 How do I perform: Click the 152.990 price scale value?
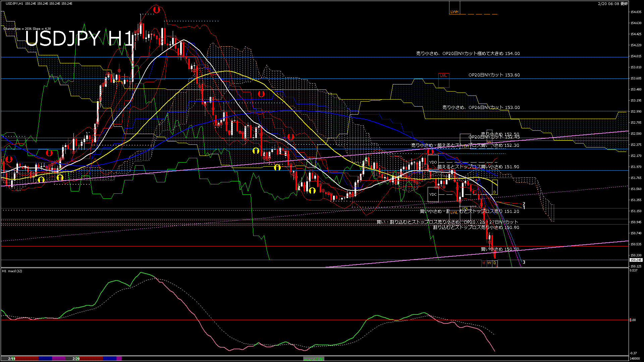tap(636, 112)
